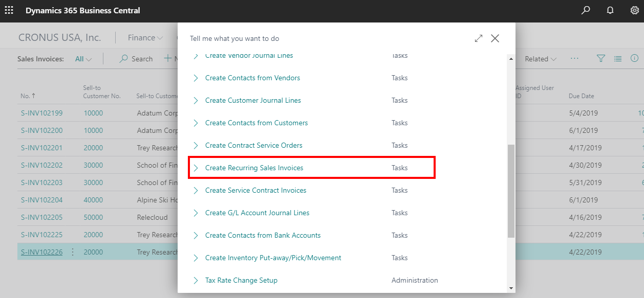This screenshot has height=298, width=644.
Task: Select due date 5/4/2019 cell
Action: [x=583, y=113]
